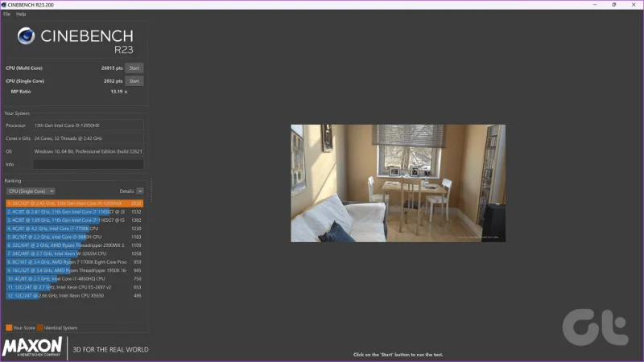Click the Cinebench R23 logo icon

coord(26,36)
